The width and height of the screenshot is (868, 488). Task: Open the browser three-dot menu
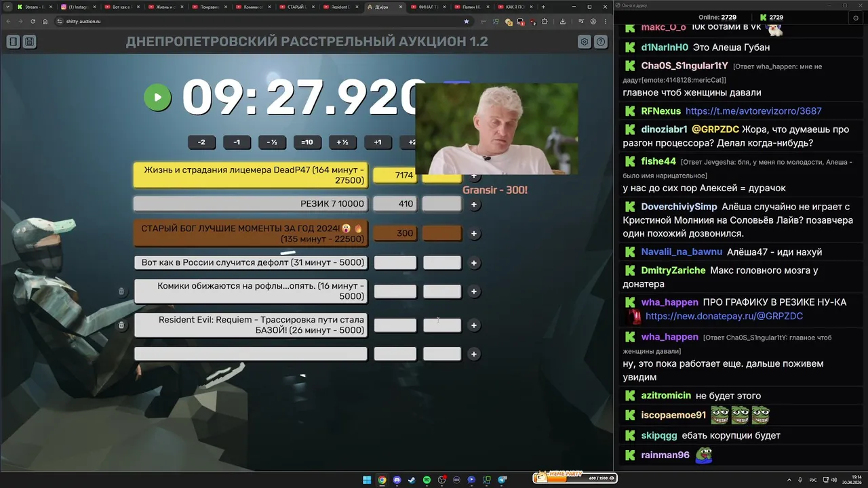coord(605,21)
